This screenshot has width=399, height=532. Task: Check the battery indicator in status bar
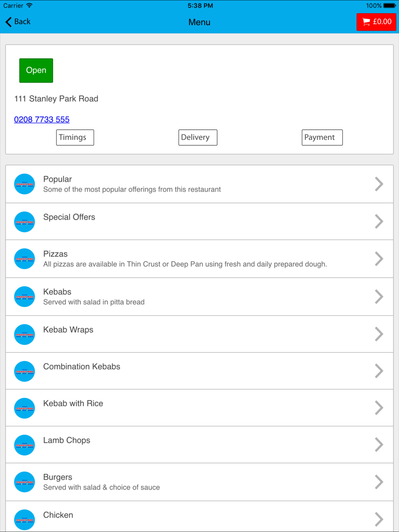pos(389,6)
